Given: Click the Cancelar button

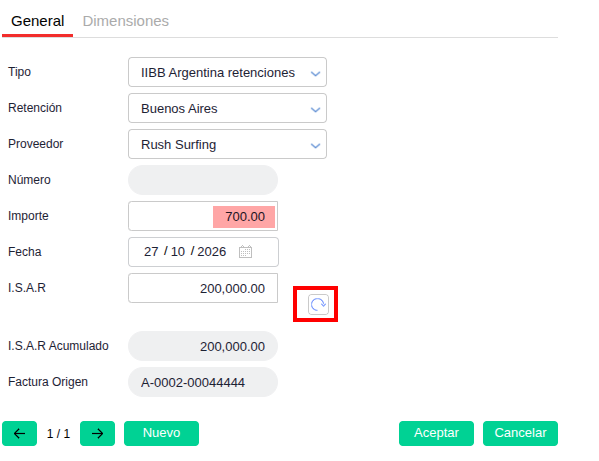Looking at the screenshot, I should pyautogui.click(x=520, y=433).
